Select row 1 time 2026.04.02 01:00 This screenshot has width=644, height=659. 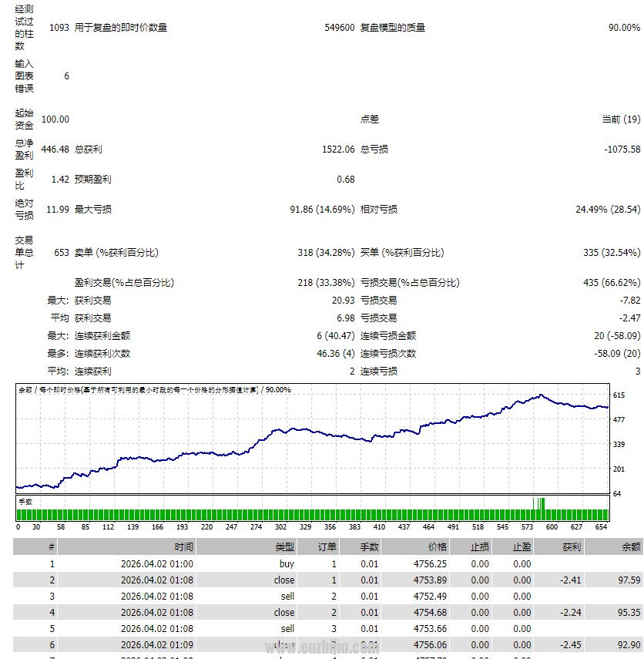pyautogui.click(x=157, y=564)
